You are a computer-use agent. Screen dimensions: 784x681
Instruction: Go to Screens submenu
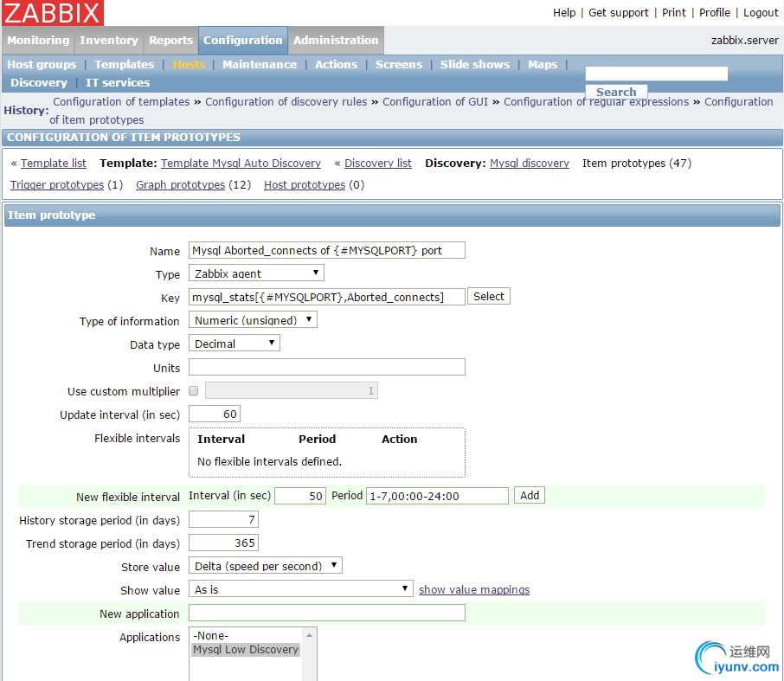click(x=399, y=65)
